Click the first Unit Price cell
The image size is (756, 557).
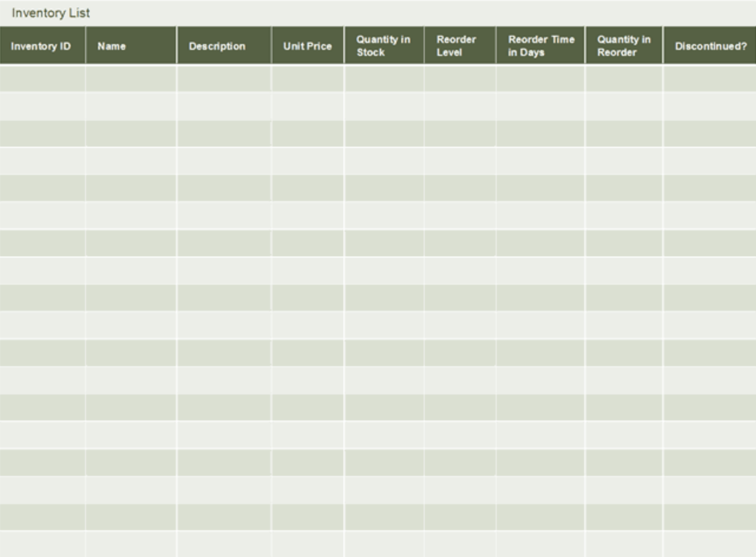[x=307, y=78]
